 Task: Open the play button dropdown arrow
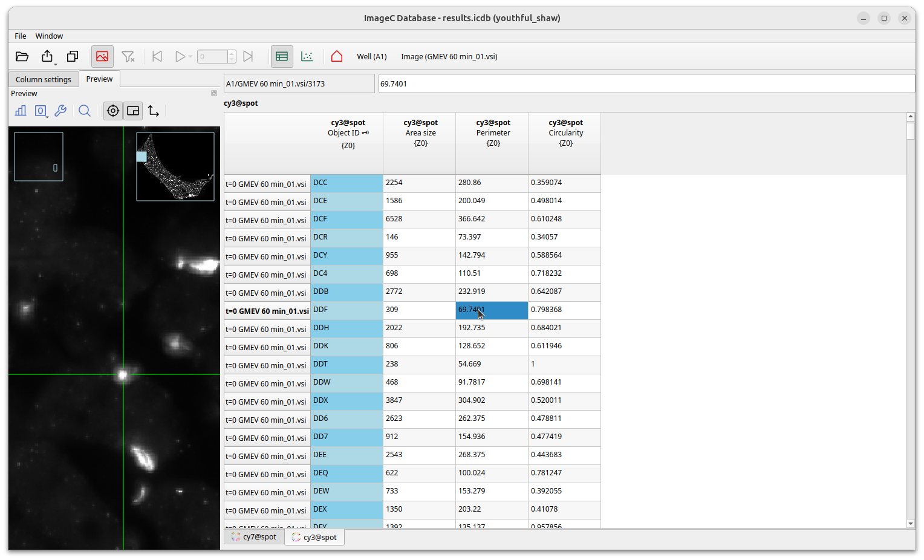click(x=190, y=57)
